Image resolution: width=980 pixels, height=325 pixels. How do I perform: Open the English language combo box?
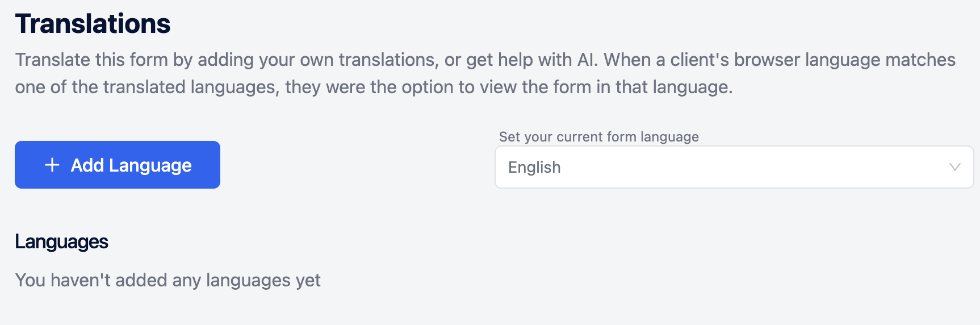pos(734,167)
